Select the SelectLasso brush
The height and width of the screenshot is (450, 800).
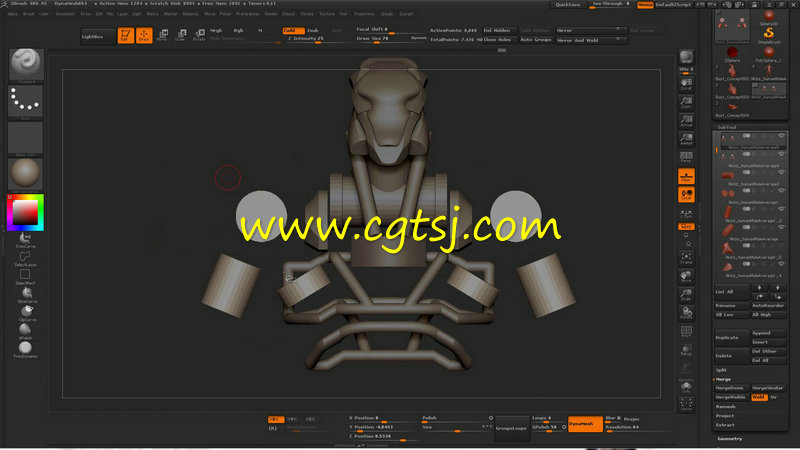tap(25, 258)
